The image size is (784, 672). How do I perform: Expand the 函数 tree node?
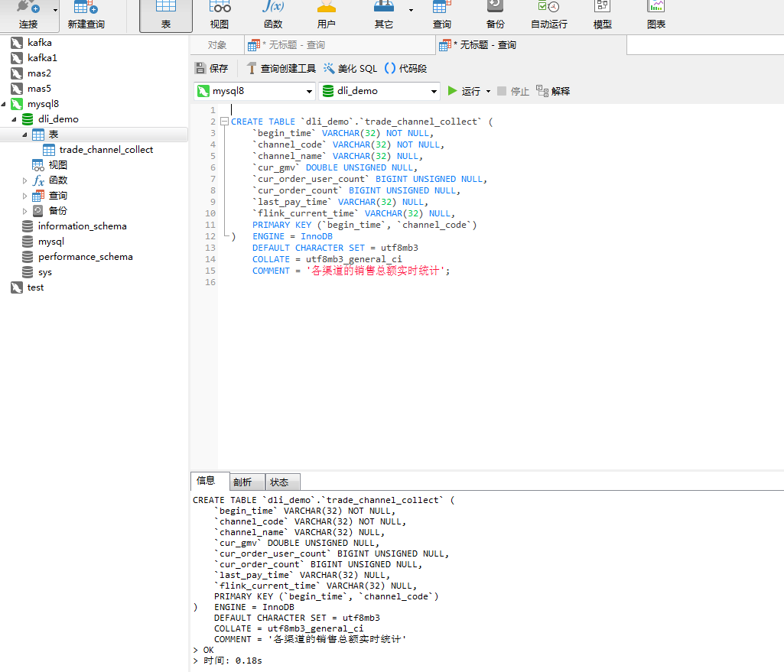point(24,180)
